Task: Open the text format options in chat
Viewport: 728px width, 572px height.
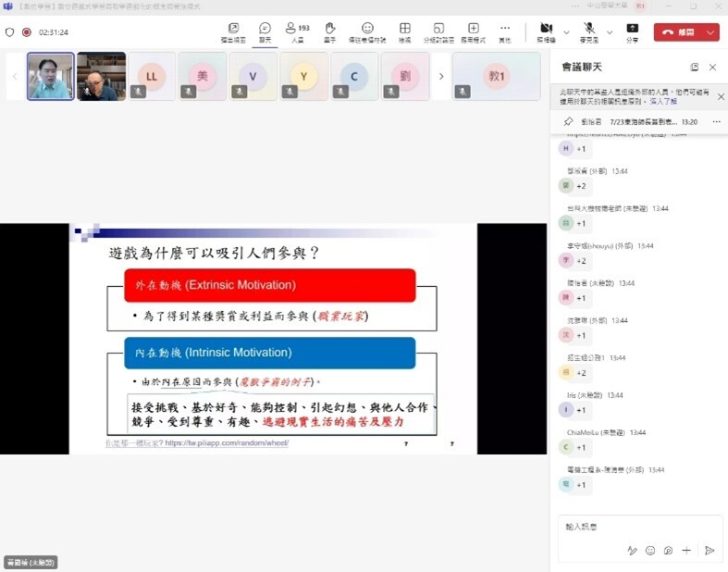Action: 633,550
